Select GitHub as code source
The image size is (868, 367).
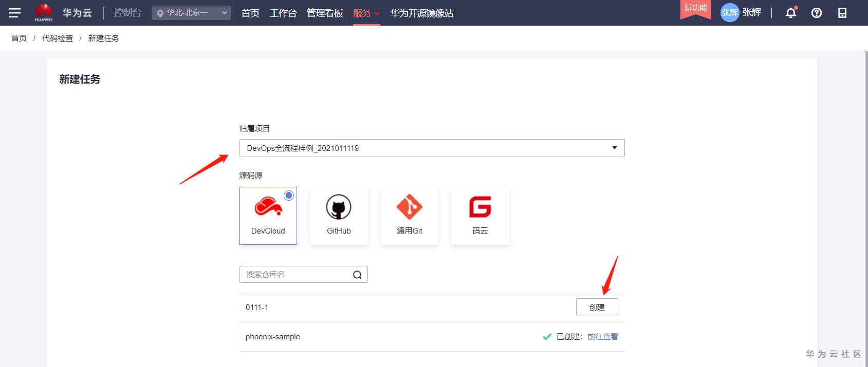(x=339, y=216)
